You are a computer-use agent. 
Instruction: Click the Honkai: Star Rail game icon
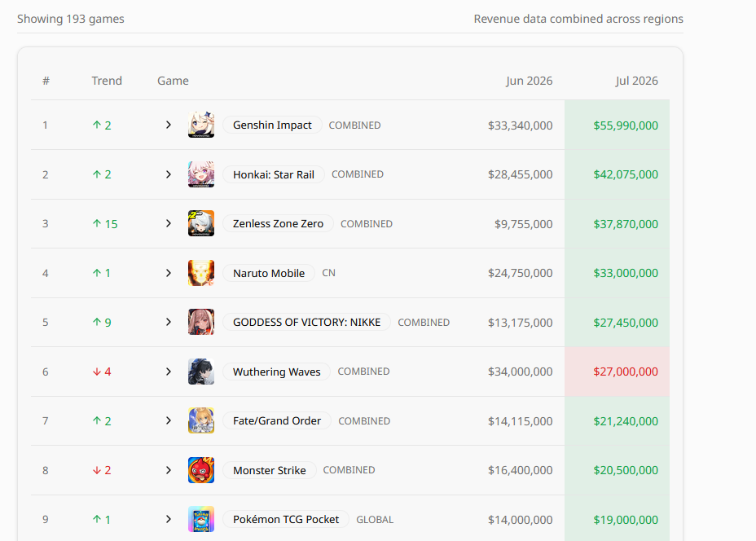pyautogui.click(x=201, y=174)
